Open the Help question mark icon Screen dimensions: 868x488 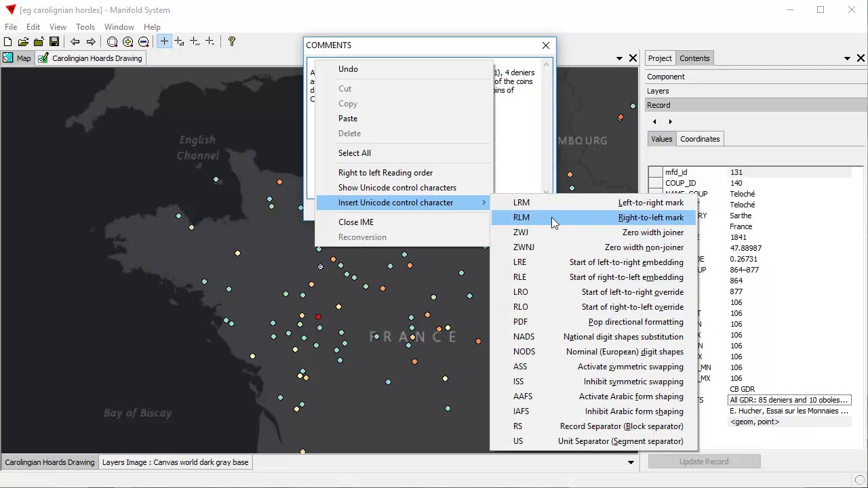(x=232, y=42)
